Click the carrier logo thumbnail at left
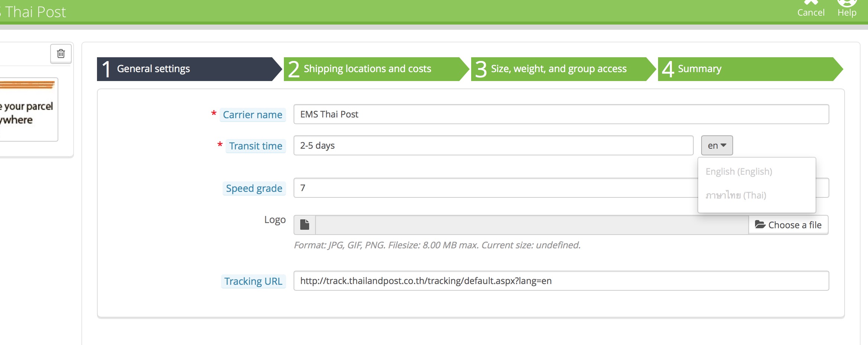 tap(28, 109)
